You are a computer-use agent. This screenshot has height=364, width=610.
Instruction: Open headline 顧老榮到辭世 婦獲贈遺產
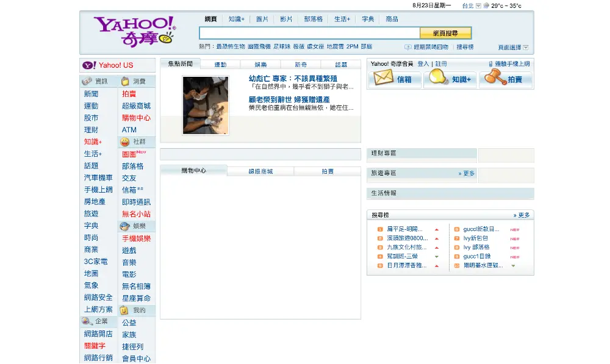coord(289,99)
